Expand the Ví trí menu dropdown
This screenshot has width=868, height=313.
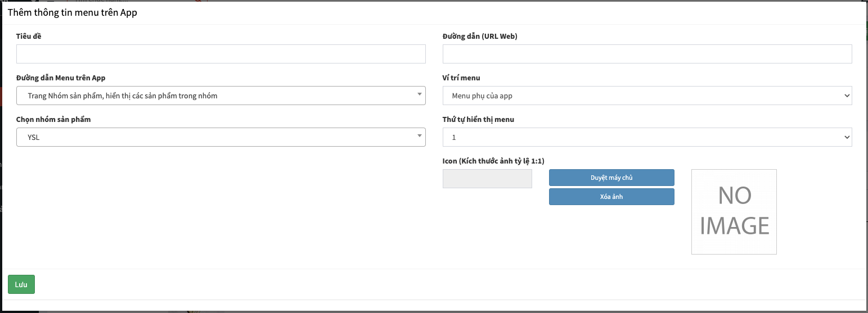[x=647, y=96]
